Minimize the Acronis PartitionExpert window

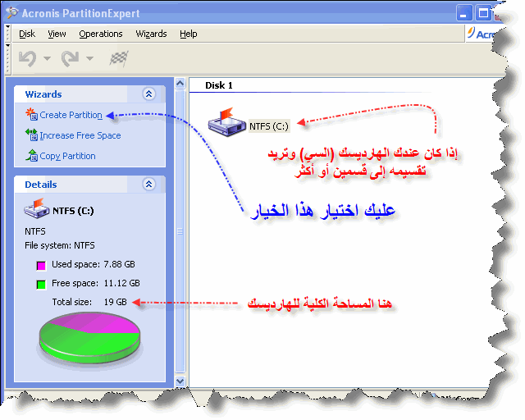[x=464, y=13]
